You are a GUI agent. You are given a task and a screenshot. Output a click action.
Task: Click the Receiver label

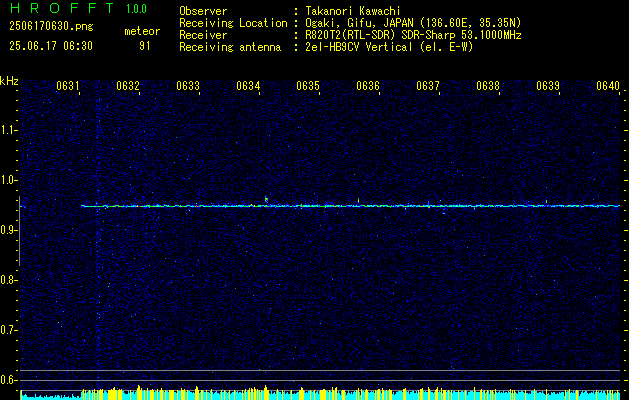[203, 35]
